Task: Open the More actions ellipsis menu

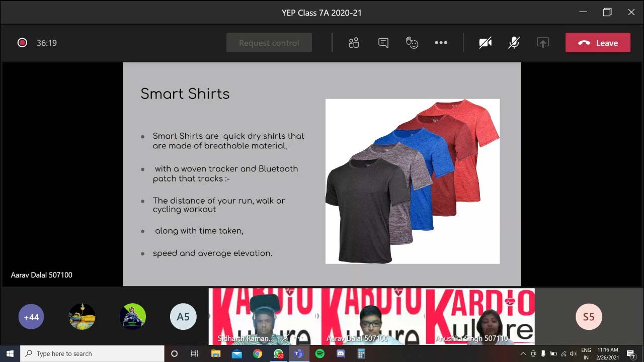Action: pos(441,43)
